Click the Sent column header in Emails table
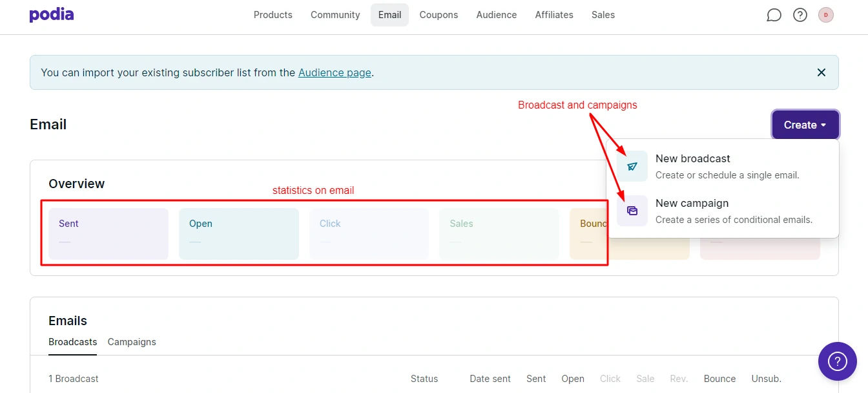 tap(536, 379)
